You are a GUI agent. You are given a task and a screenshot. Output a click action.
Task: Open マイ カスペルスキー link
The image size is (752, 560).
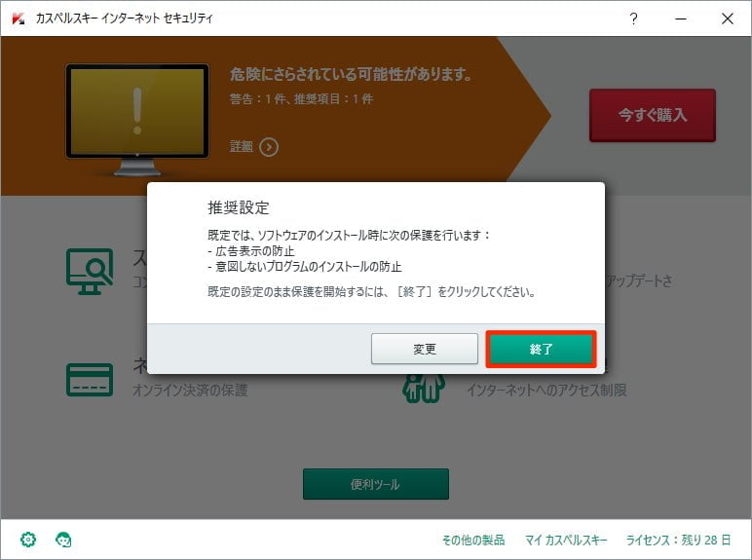(x=566, y=541)
